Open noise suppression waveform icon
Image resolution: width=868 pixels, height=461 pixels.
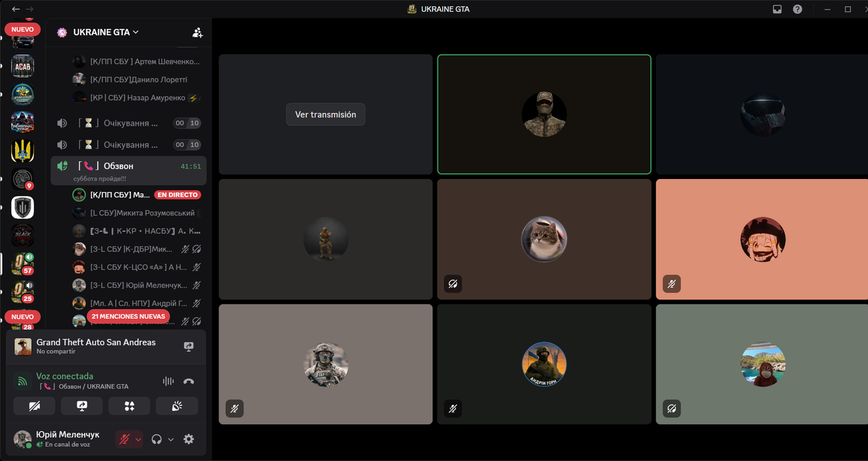(168, 381)
